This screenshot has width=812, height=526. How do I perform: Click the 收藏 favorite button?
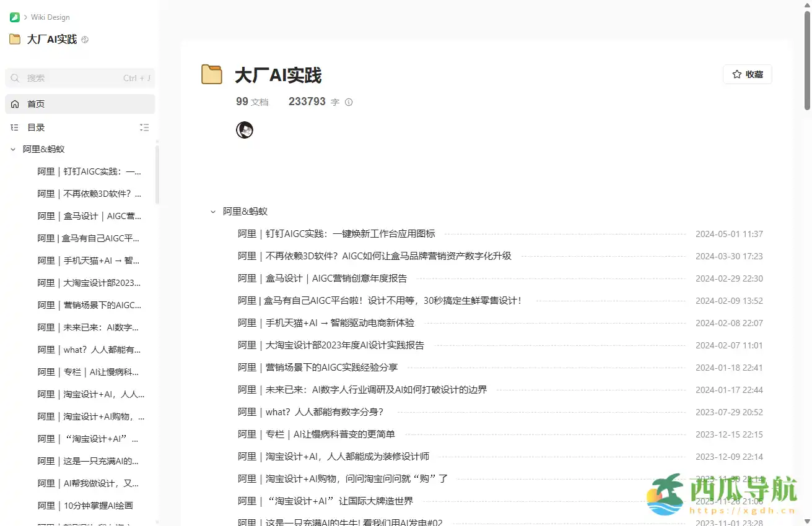point(747,74)
